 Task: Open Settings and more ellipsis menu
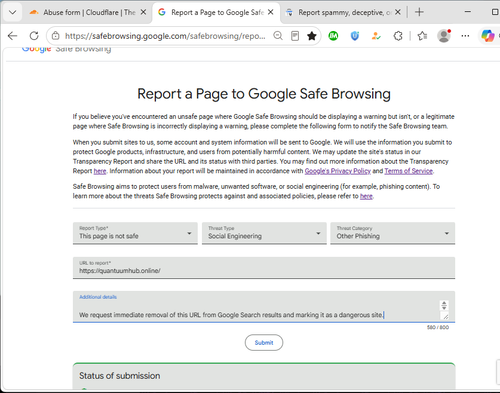coord(465,36)
